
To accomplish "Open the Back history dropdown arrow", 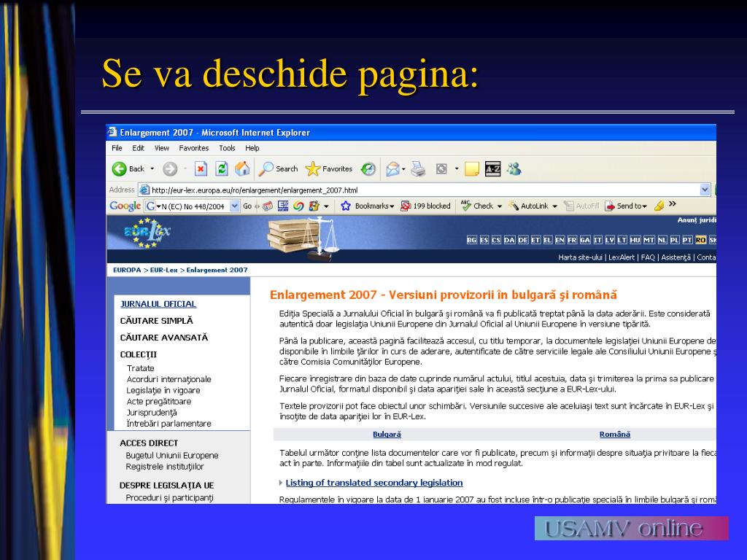I will (x=152, y=168).
